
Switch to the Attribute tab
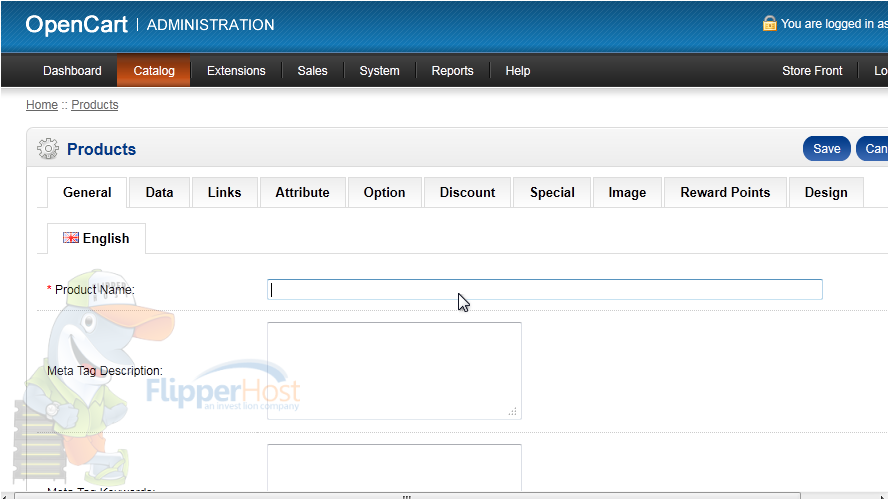(302, 193)
